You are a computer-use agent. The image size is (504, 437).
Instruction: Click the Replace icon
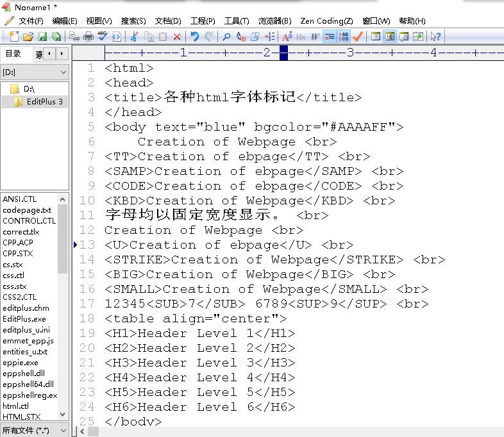tap(240, 37)
